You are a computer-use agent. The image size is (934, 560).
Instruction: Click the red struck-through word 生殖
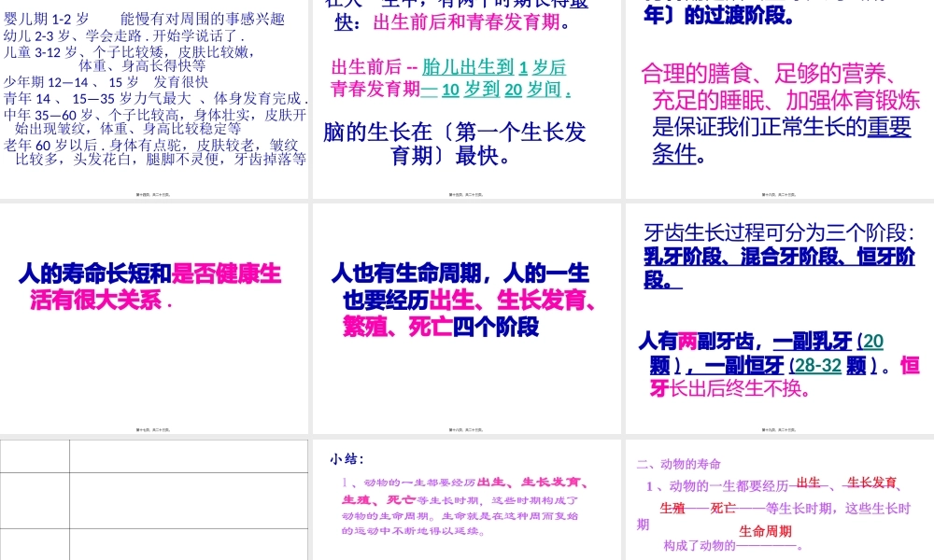pyautogui.click(x=672, y=509)
